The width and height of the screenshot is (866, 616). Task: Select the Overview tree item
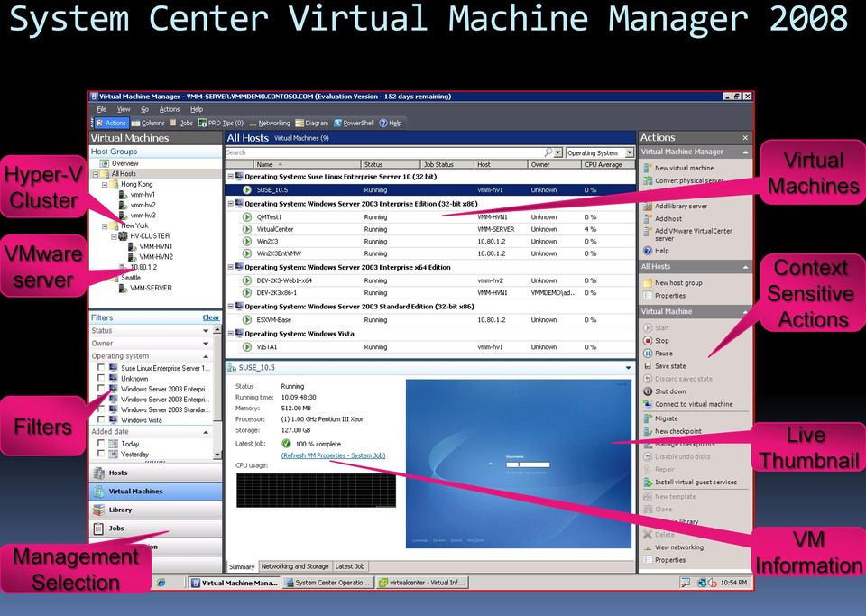(120, 163)
